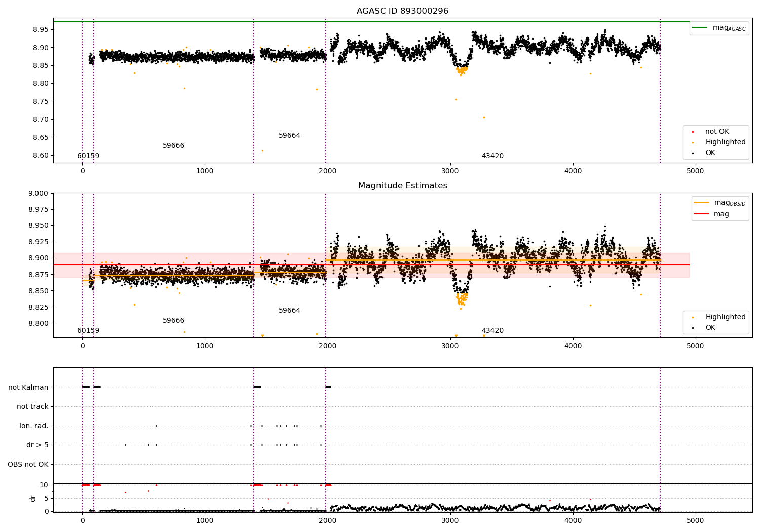Click the mag OBSID legend entry in middle panel

pos(720,203)
